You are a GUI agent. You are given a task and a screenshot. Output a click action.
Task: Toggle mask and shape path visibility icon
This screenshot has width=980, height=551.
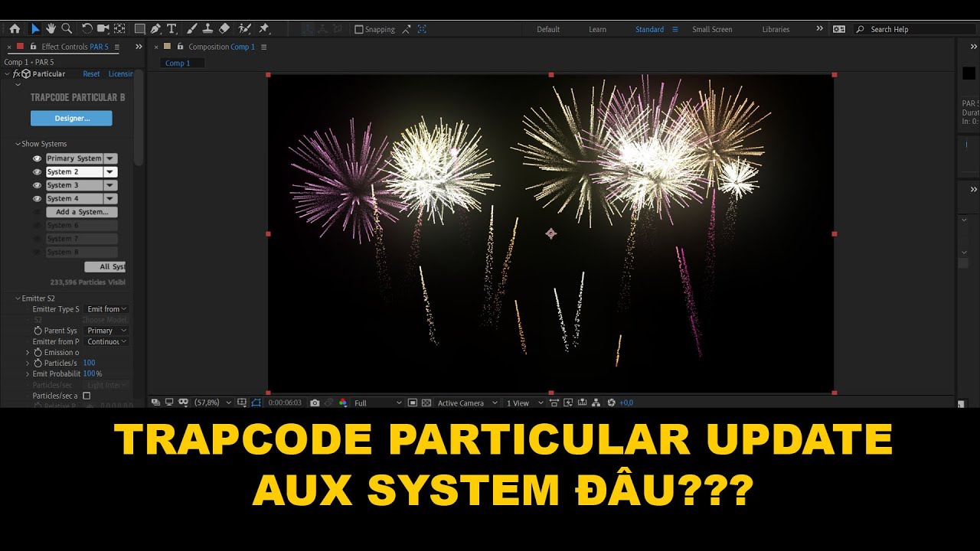(x=256, y=403)
